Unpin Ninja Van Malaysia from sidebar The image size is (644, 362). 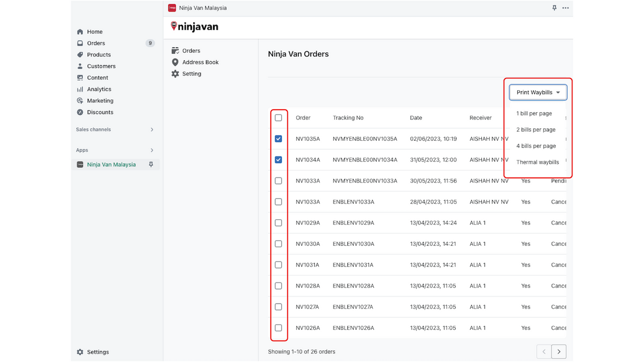[151, 164]
